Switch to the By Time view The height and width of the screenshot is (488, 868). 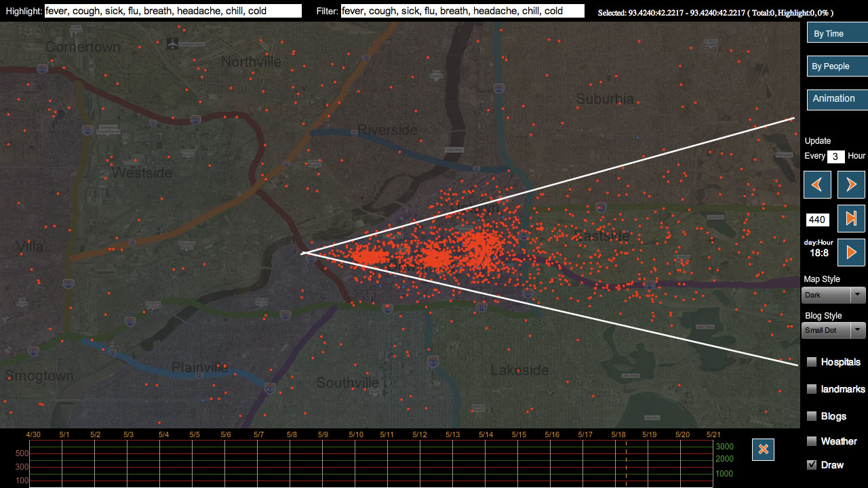coord(837,33)
